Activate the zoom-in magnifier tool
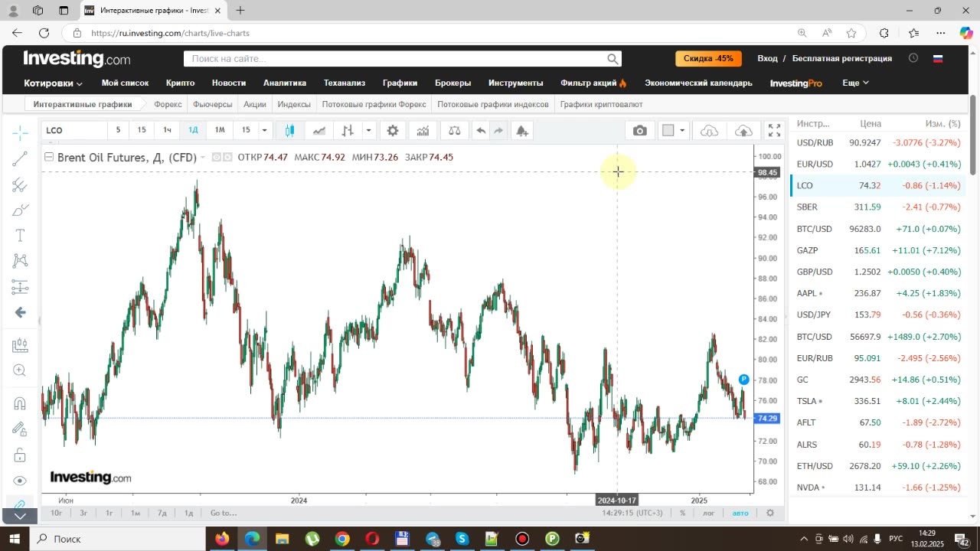The width and height of the screenshot is (980, 551). (20, 370)
